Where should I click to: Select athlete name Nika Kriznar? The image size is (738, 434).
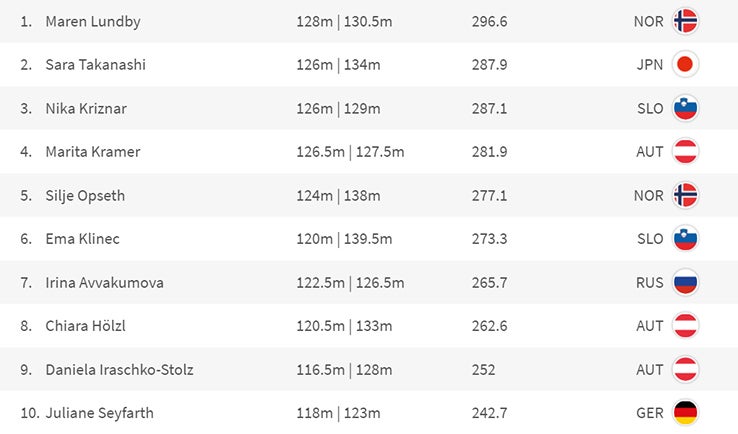point(87,108)
